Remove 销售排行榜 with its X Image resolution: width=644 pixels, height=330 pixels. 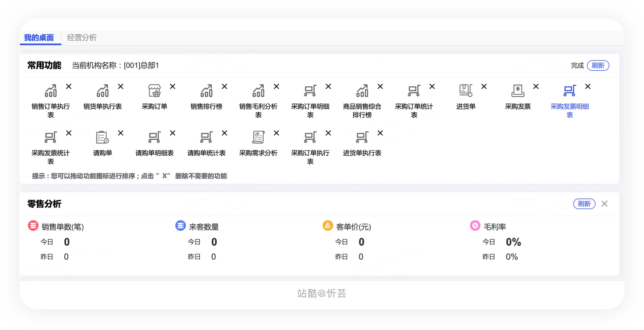[225, 86]
